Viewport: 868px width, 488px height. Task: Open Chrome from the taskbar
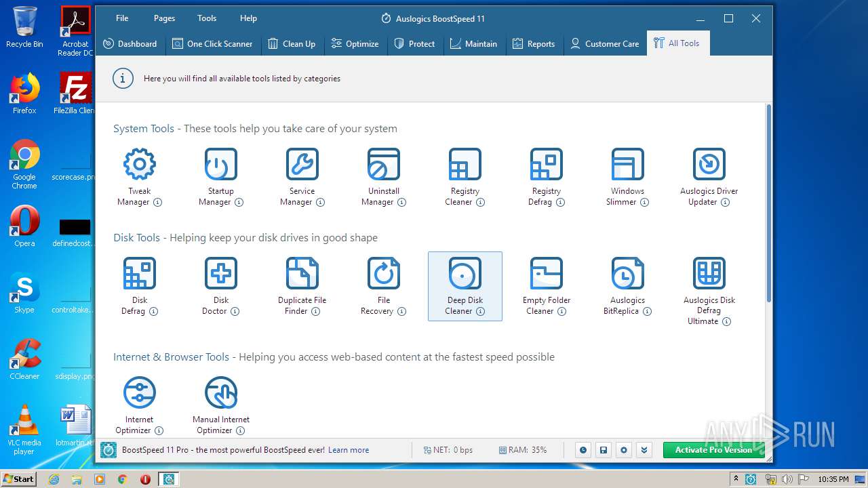(122, 479)
